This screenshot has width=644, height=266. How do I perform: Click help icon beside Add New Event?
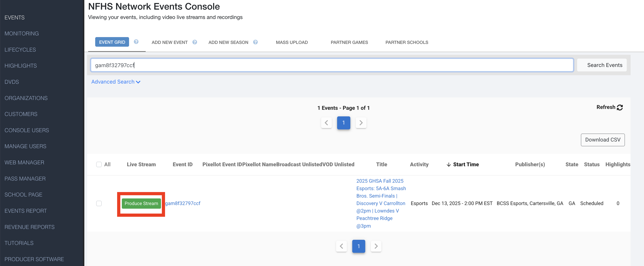(x=195, y=42)
